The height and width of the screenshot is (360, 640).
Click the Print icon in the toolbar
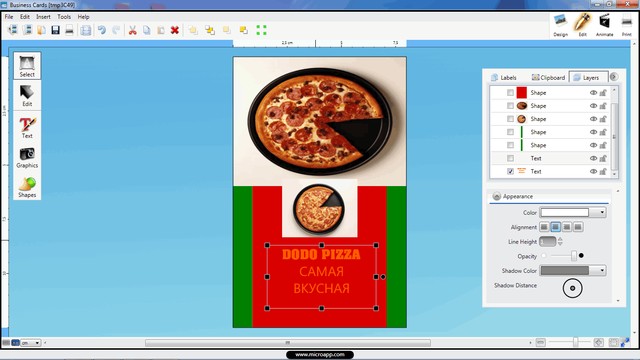(x=69, y=30)
